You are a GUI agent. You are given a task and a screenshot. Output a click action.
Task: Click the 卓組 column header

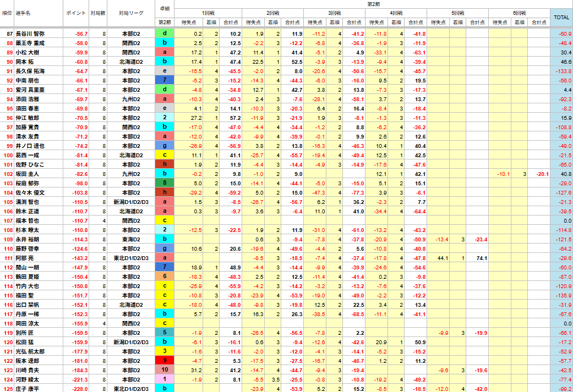[165, 9]
